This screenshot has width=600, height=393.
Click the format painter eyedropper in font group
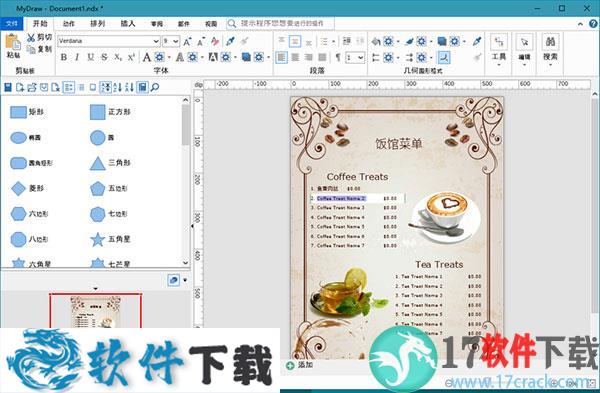[x=230, y=41]
